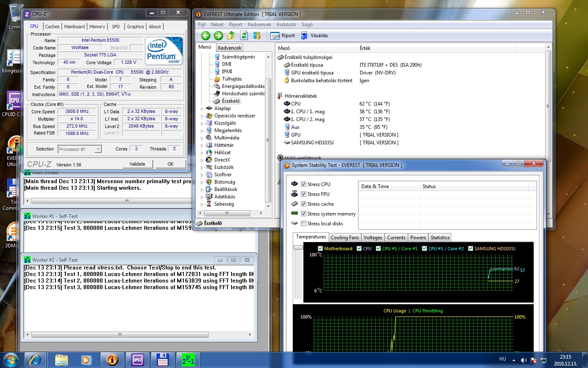The width and height of the screenshot is (588, 368).
Task: Select Túlhajtás in the EVEREST tree
Action: (232, 79)
